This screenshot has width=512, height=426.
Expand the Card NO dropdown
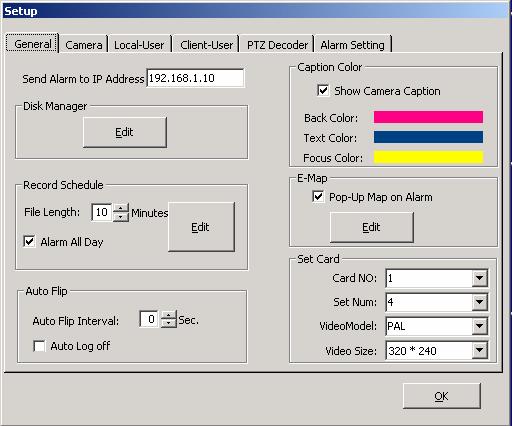tap(479, 278)
